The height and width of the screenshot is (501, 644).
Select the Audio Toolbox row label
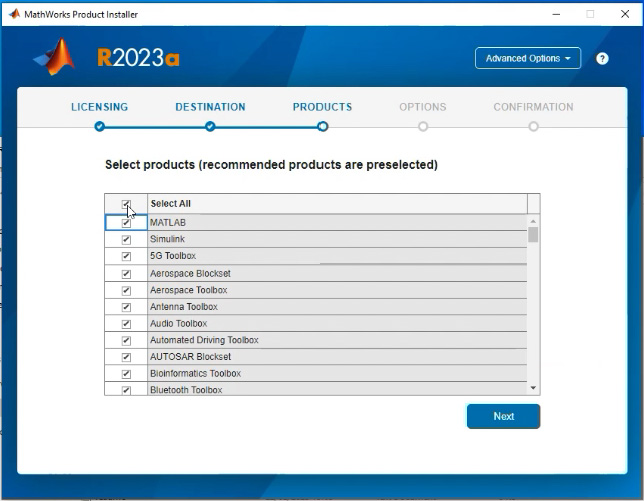pos(179,324)
